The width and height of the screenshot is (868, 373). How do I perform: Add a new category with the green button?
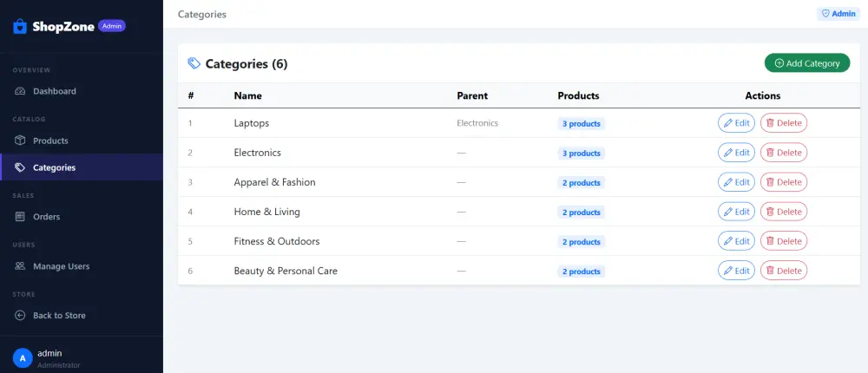point(807,63)
